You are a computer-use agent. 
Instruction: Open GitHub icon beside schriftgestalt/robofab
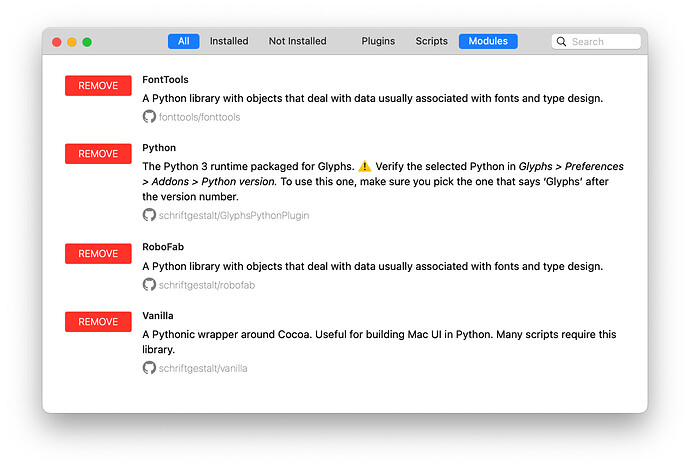point(149,285)
